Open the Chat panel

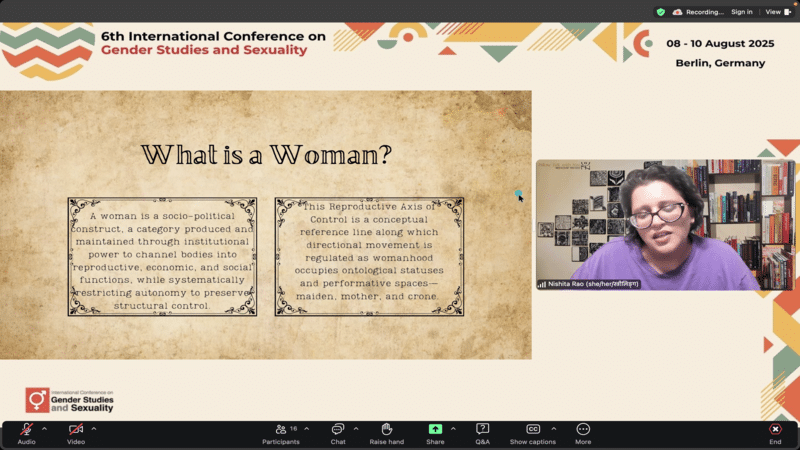pos(338,429)
